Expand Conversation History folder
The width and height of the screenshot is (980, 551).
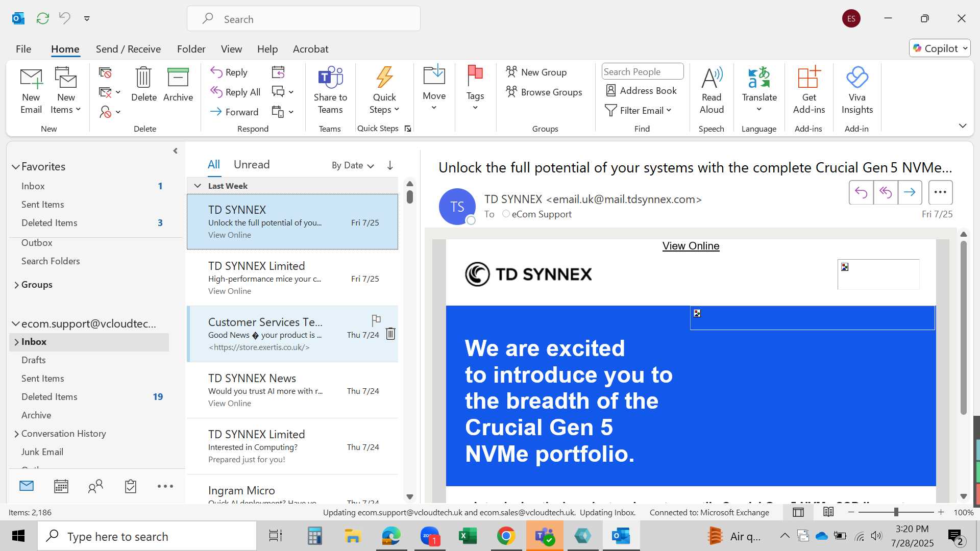(x=16, y=434)
